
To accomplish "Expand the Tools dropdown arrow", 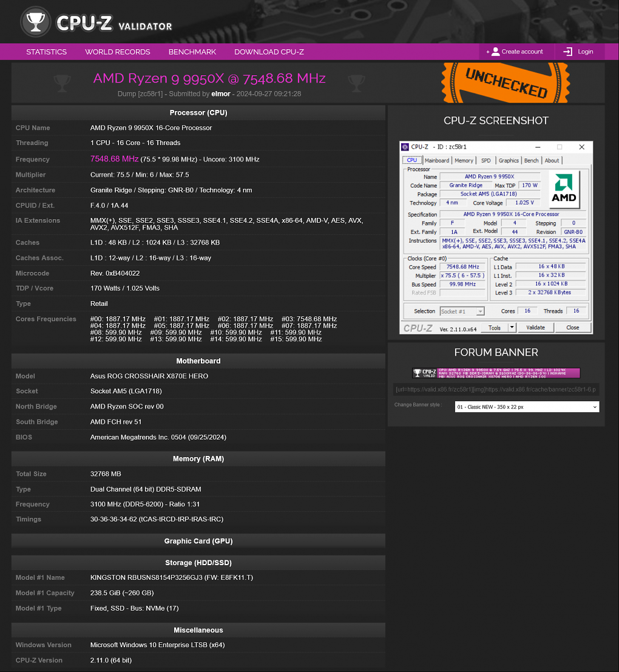I will tap(512, 327).
